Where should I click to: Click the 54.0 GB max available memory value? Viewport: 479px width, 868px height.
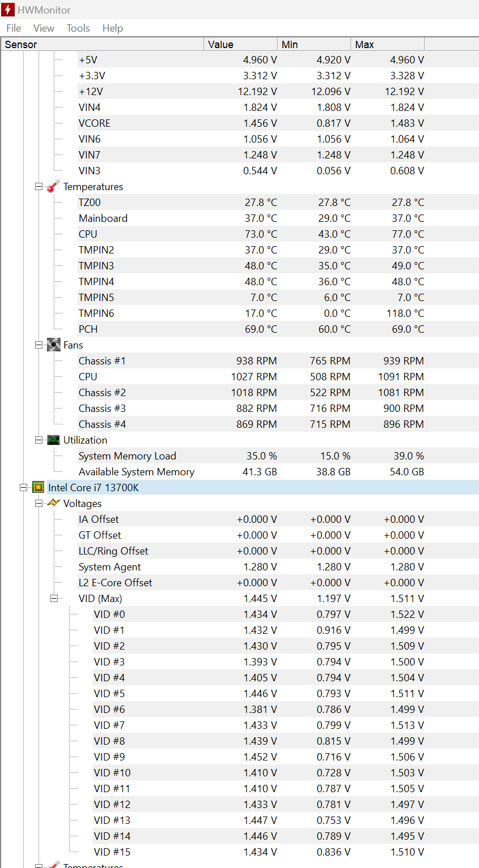point(407,471)
